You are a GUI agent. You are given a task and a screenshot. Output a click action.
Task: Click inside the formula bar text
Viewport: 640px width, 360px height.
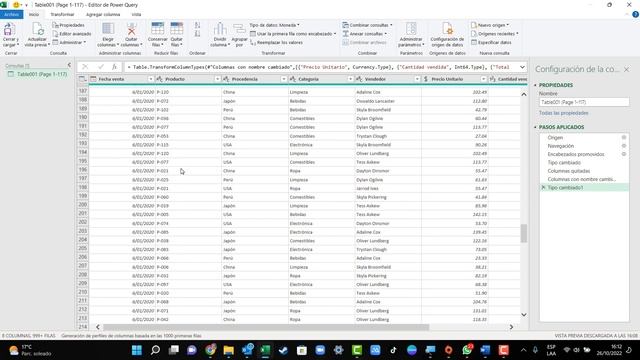pyautogui.click(x=320, y=67)
